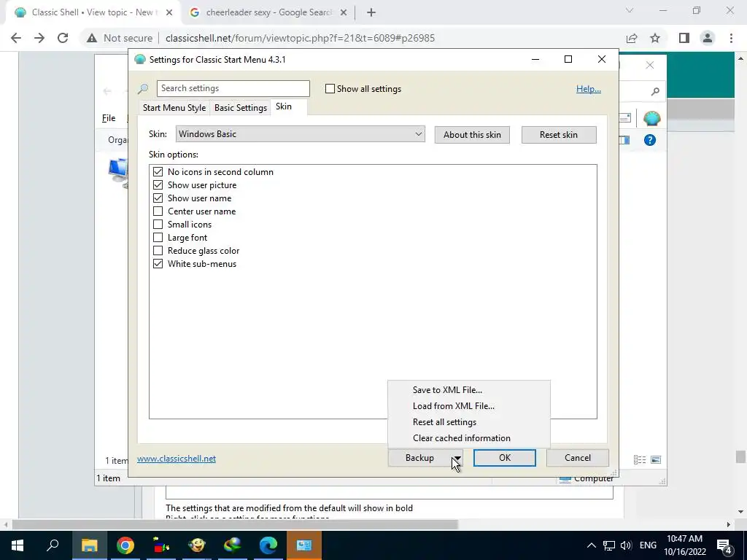Uncheck No icons in second column
Screen dimensions: 747x560
tap(158, 172)
